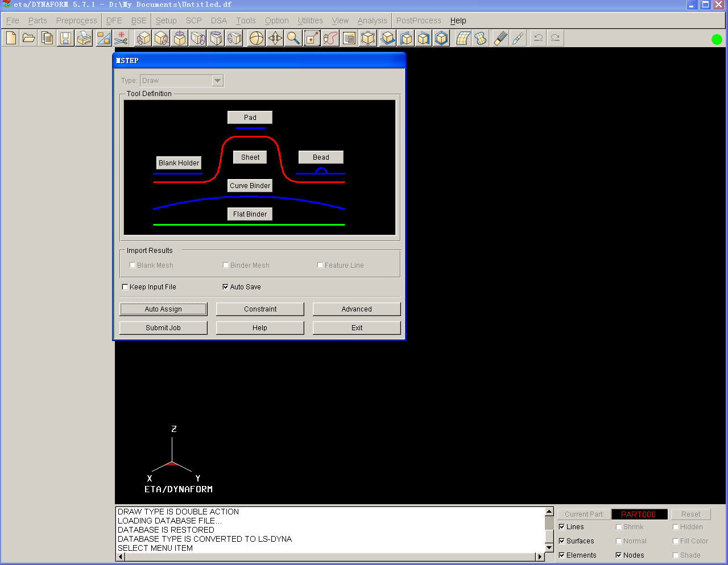Open the File menu
The height and width of the screenshot is (565, 728).
(x=13, y=20)
